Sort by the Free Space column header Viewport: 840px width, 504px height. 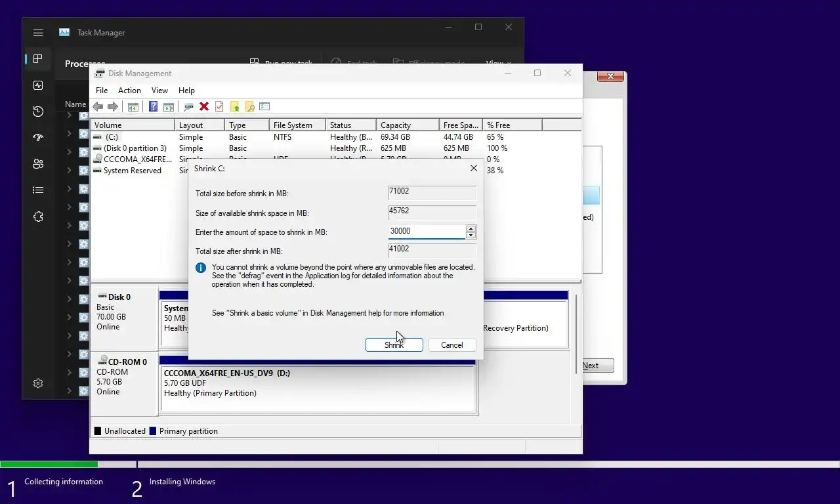point(461,125)
